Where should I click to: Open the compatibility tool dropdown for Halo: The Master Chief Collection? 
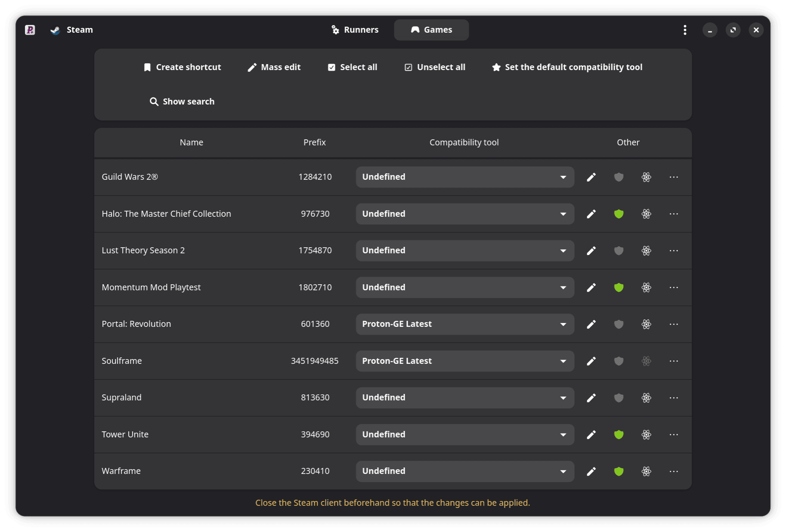point(465,214)
